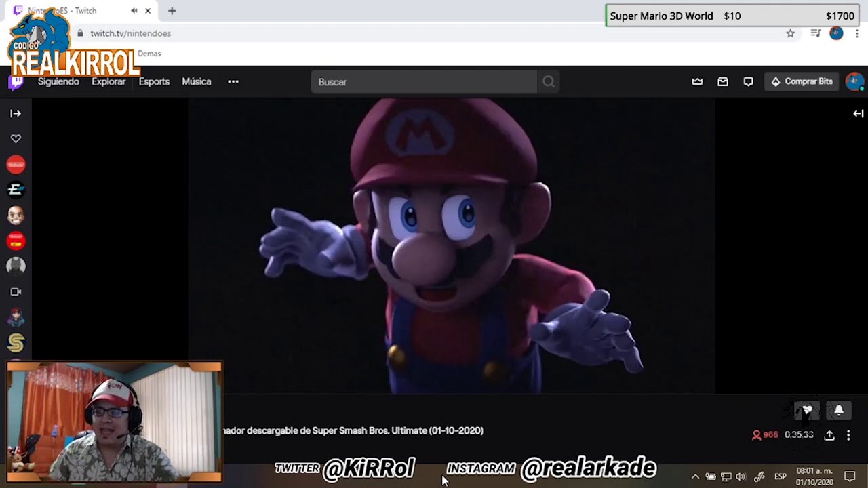
Task: Focus the Buscar search field
Action: click(424, 82)
